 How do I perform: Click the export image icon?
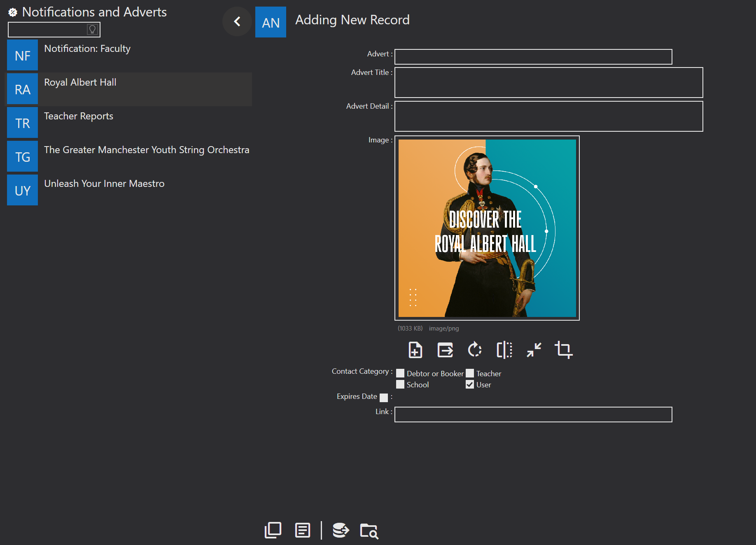coord(445,350)
